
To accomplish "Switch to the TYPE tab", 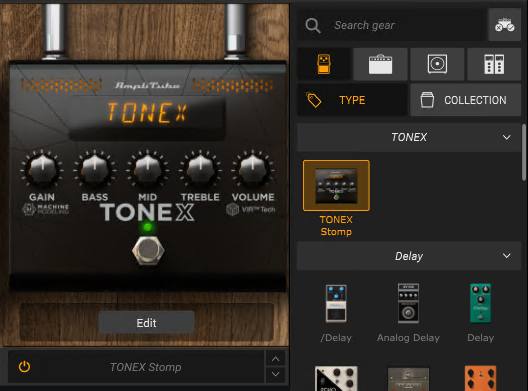I will coord(352,100).
